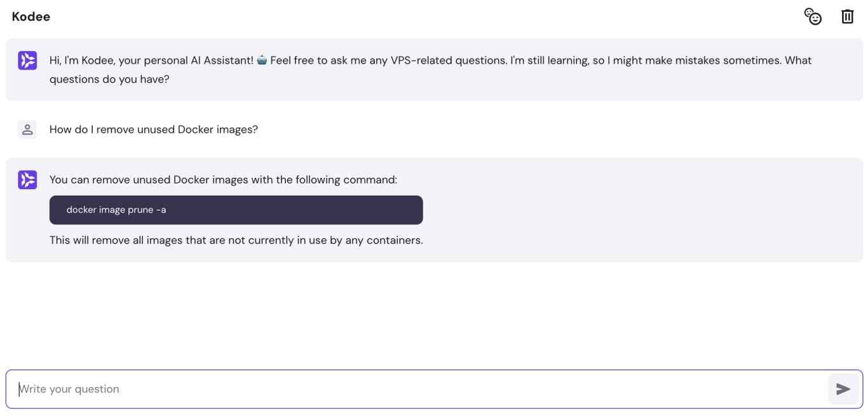Click the user avatar next to the Docker question
The width and height of the screenshot is (868, 417).
pyautogui.click(x=27, y=129)
